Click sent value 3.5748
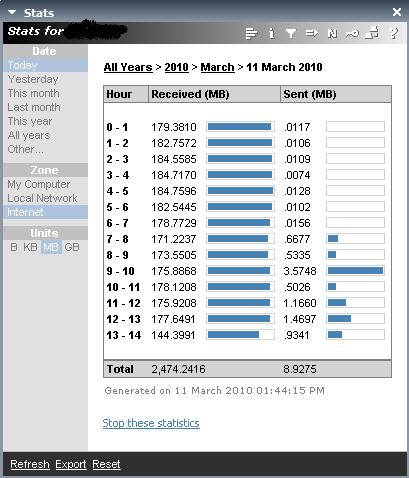This screenshot has width=409, height=478. [300, 271]
